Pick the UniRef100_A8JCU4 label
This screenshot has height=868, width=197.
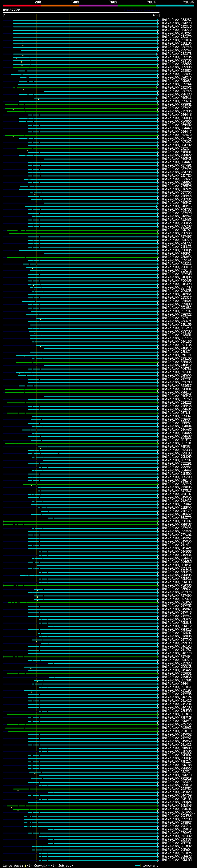177,809
